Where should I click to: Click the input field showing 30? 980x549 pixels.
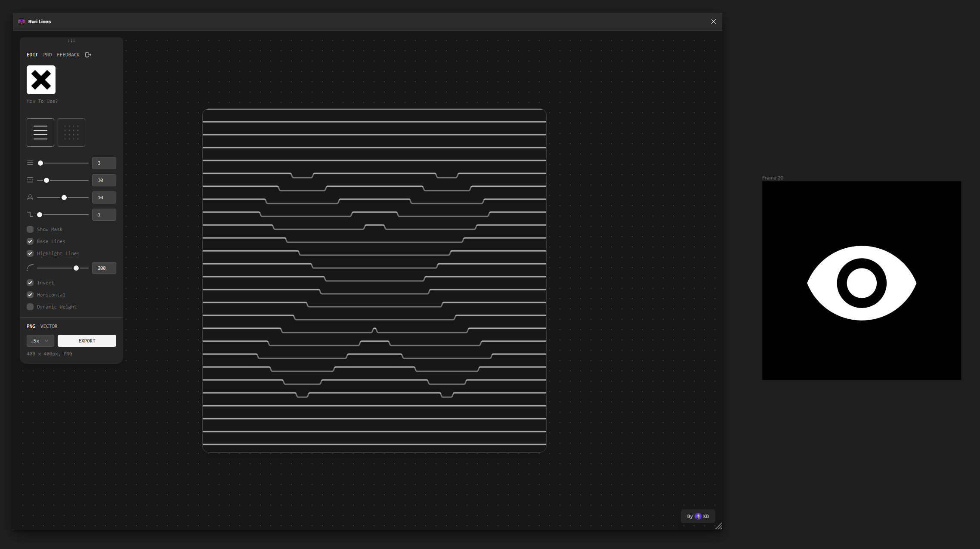pyautogui.click(x=104, y=180)
